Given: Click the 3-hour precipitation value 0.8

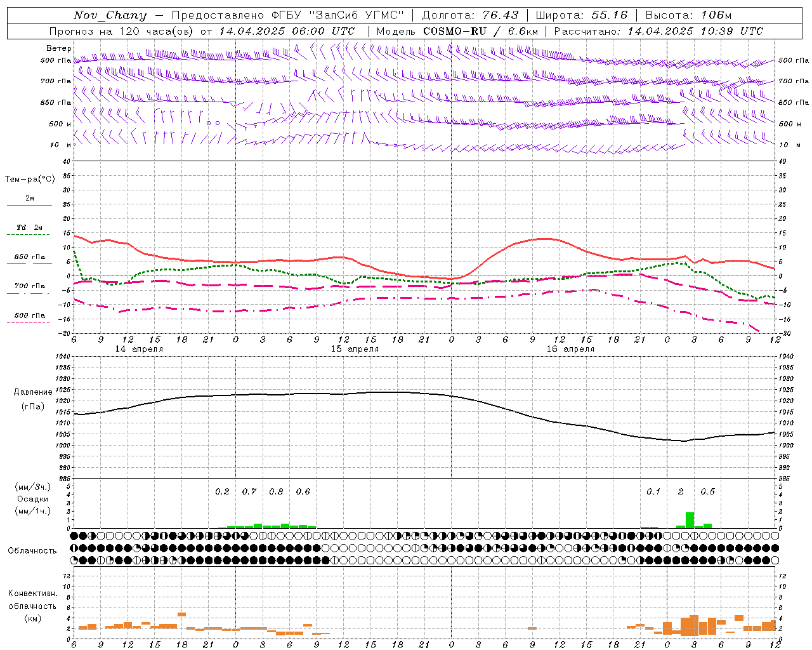Looking at the screenshot, I should click(x=276, y=491).
